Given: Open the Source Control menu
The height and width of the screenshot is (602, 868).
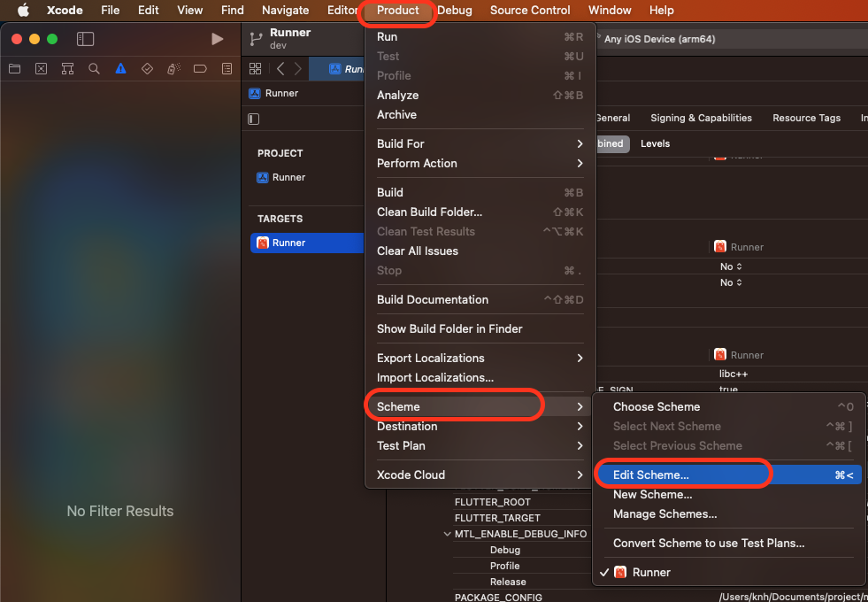Looking at the screenshot, I should [530, 10].
